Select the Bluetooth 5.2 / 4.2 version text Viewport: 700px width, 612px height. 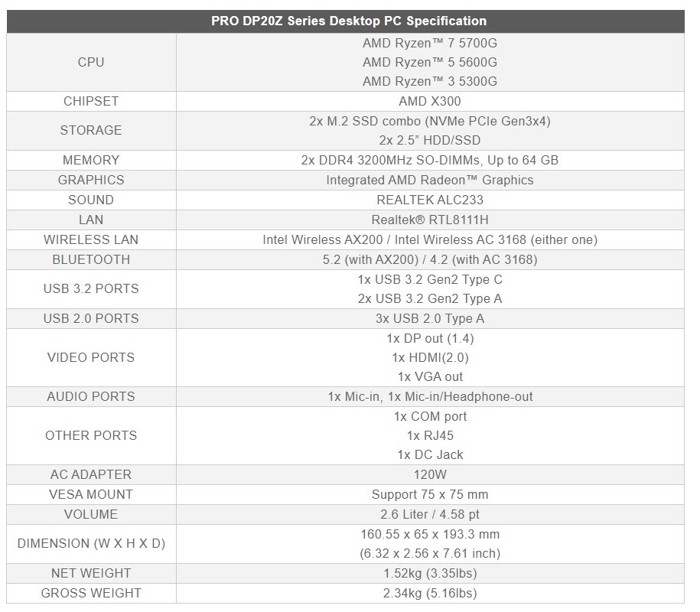point(429,259)
